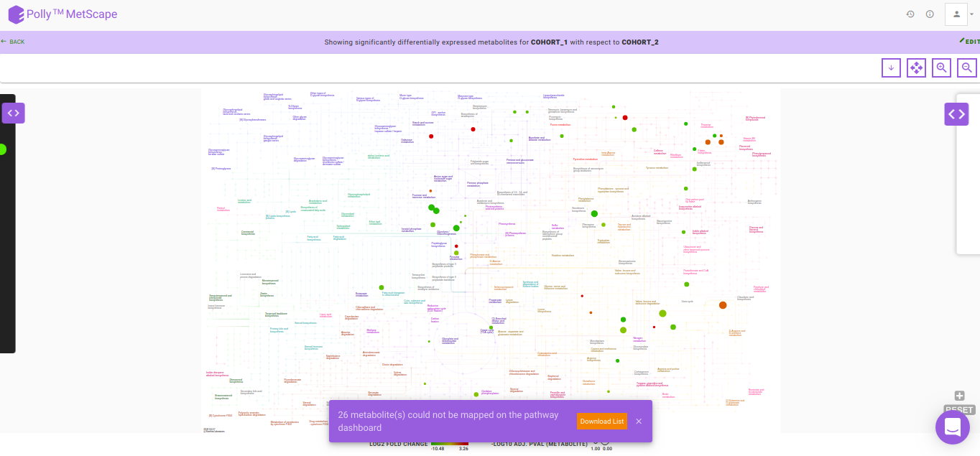This screenshot has height=456, width=980.
Task: Click the Pentose phosphate metabolism label
Action: pos(477,184)
